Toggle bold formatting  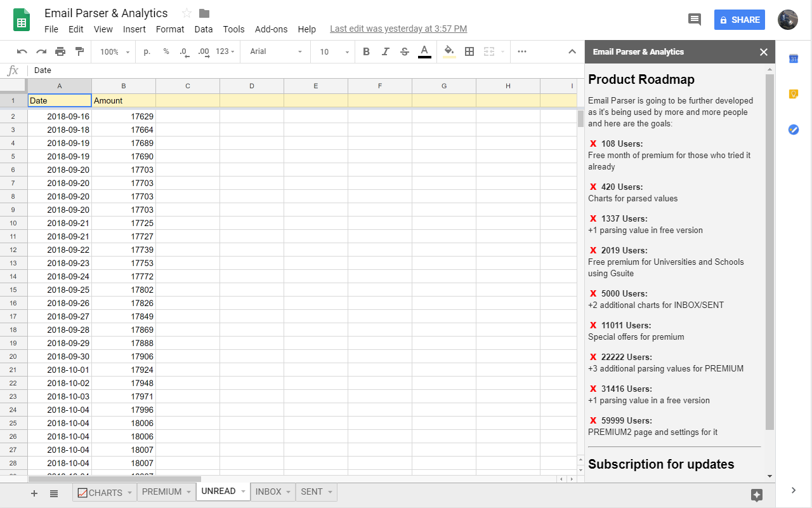[x=366, y=51]
